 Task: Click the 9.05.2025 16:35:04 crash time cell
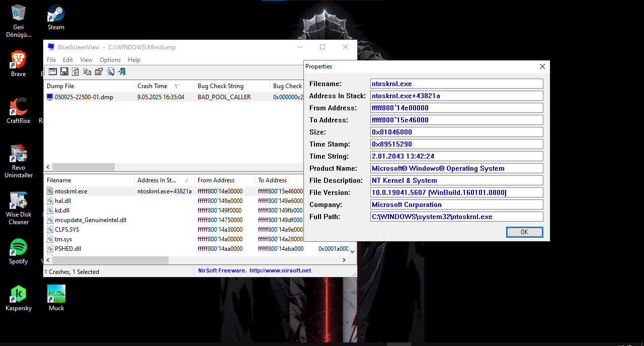pyautogui.click(x=160, y=97)
